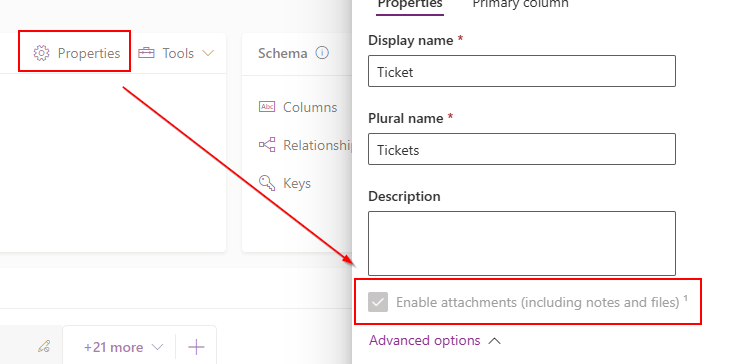Click the Relationships icon
The width and height of the screenshot is (737, 364).
point(267,145)
